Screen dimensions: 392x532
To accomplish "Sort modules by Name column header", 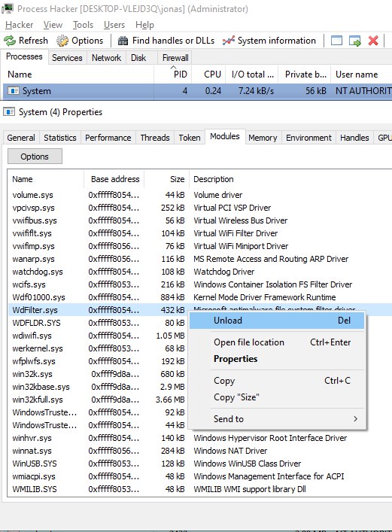I will tap(46, 179).
